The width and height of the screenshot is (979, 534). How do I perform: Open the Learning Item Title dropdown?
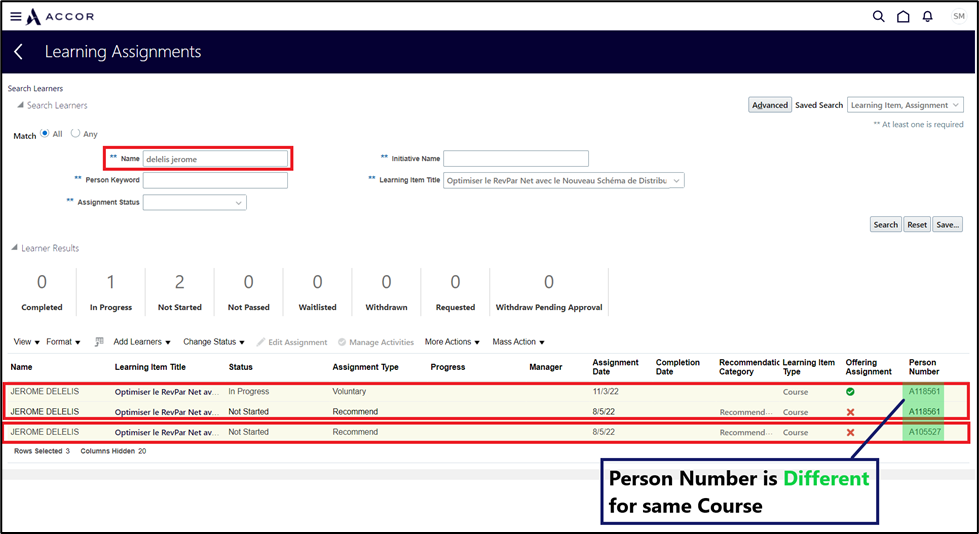tap(677, 180)
